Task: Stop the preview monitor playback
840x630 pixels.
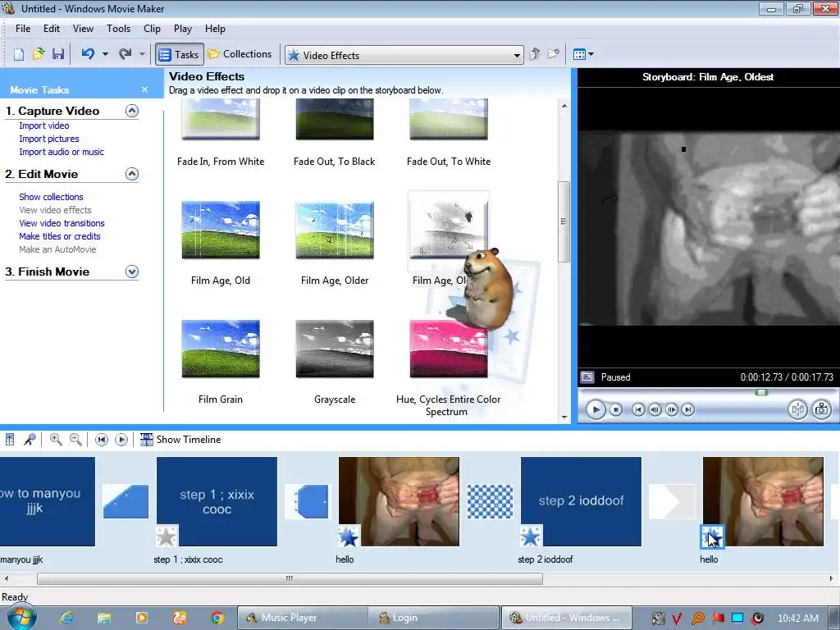Action: point(616,410)
